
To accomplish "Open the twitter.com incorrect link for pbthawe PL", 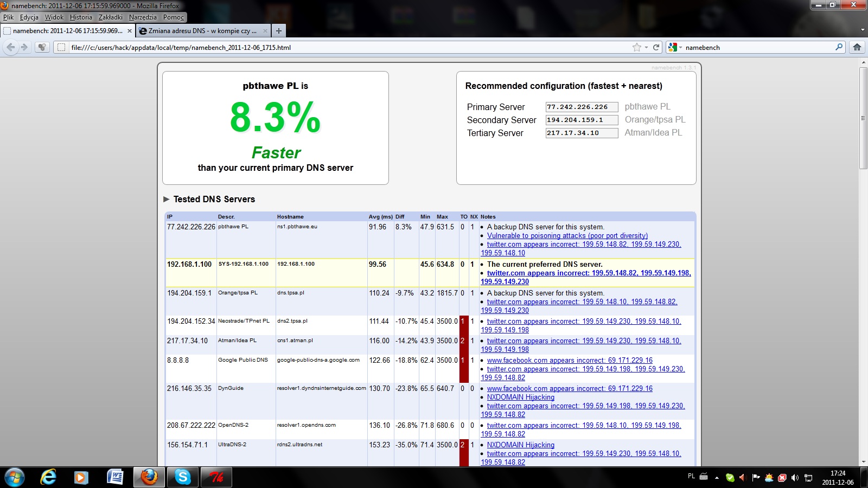I will (581, 249).
